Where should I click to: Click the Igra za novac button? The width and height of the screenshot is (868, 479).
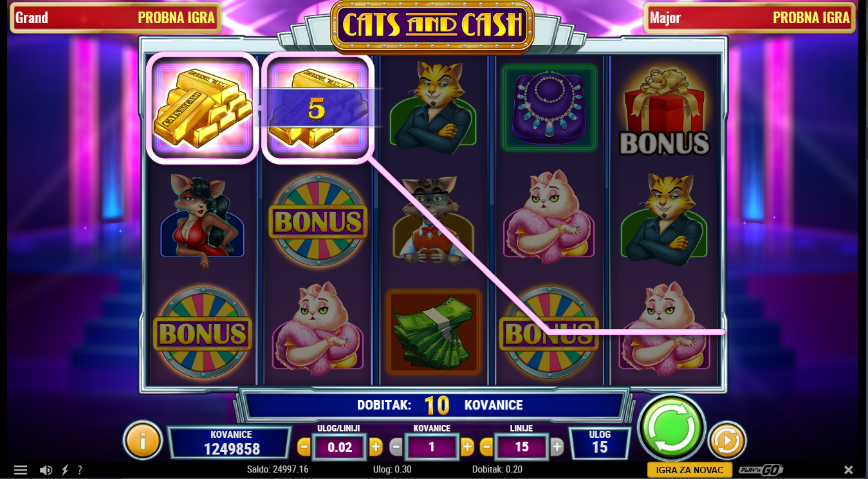point(690,470)
